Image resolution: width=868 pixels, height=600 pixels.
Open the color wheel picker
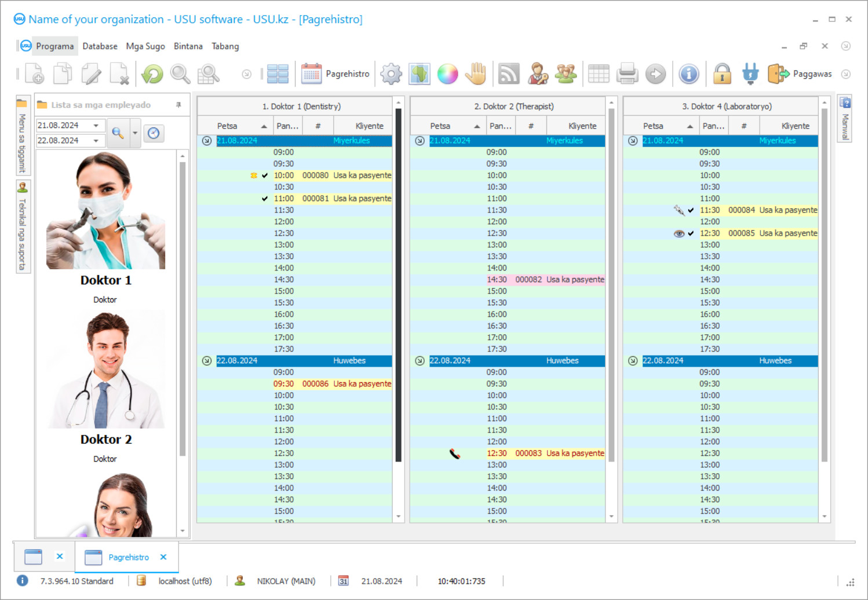(x=447, y=74)
